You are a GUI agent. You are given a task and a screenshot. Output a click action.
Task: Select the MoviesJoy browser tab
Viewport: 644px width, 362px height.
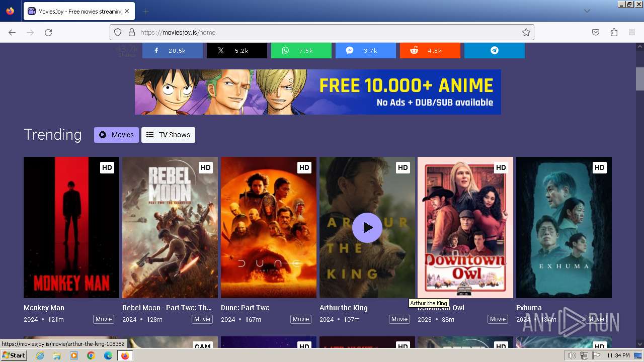click(78, 11)
